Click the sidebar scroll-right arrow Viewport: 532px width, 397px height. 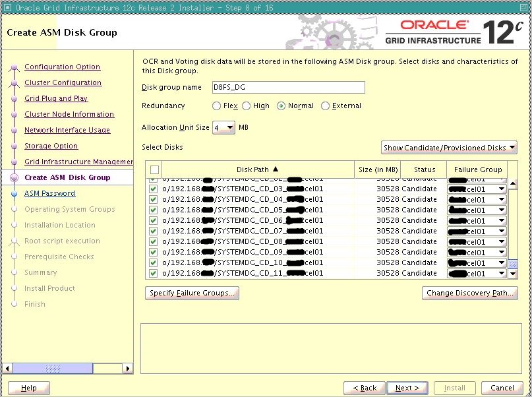[128, 369]
